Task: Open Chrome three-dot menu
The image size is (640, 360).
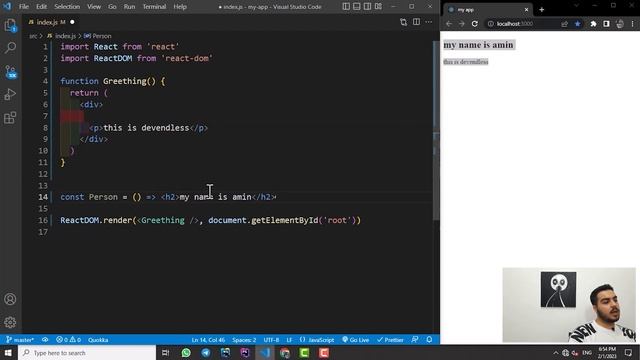Action: [x=633, y=24]
